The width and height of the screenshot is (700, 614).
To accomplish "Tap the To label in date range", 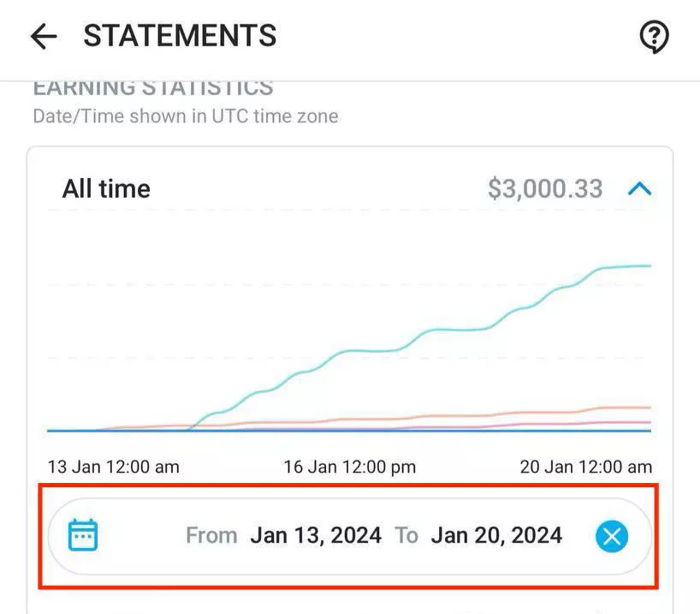I will 406,535.
